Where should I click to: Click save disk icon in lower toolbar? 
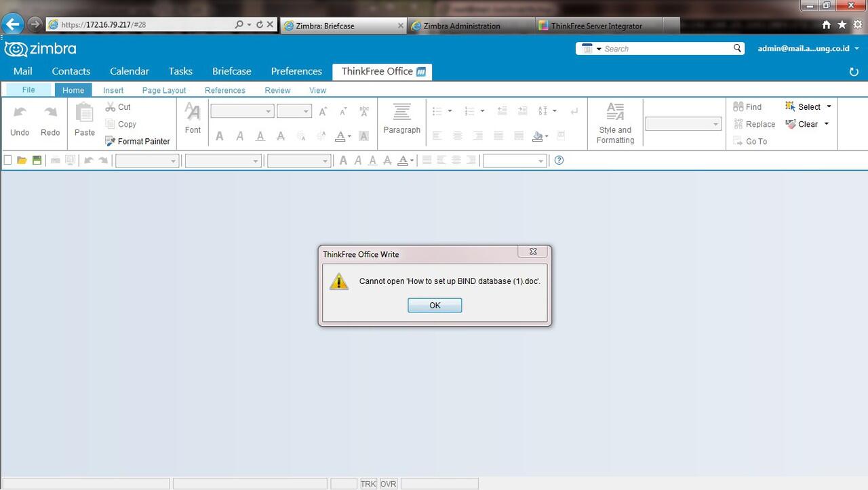[x=37, y=161]
